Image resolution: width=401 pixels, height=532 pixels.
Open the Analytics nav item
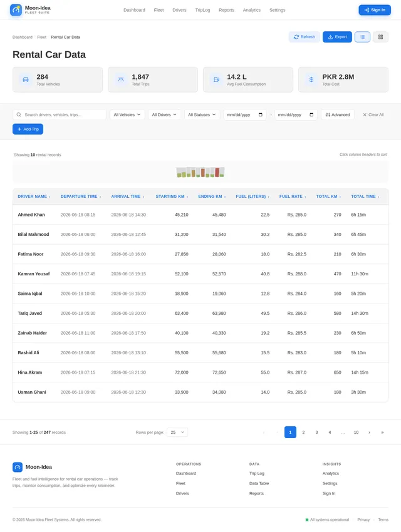coord(252,10)
